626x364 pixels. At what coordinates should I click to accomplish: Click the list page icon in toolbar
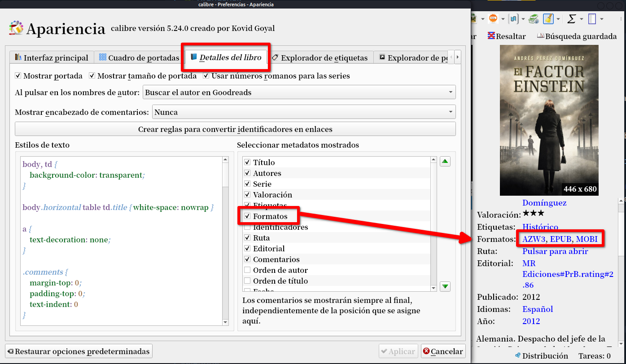coord(591,19)
